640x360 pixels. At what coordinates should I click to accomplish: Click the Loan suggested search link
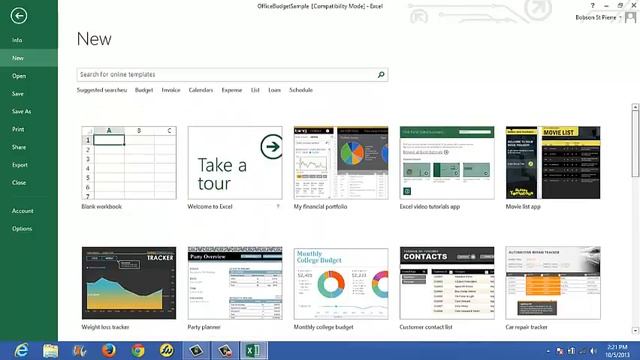click(x=274, y=90)
